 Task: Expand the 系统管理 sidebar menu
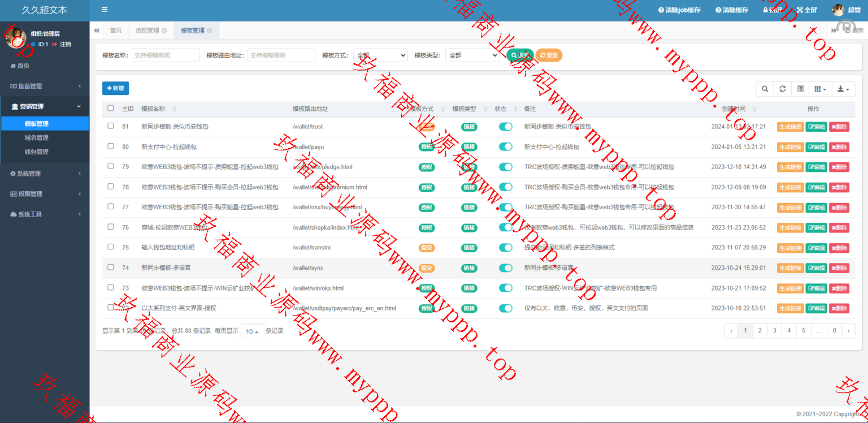(x=45, y=174)
